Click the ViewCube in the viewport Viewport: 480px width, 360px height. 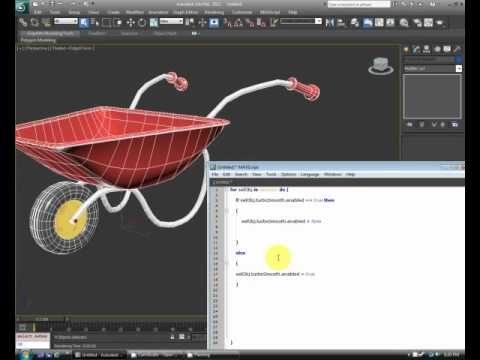click(380, 66)
